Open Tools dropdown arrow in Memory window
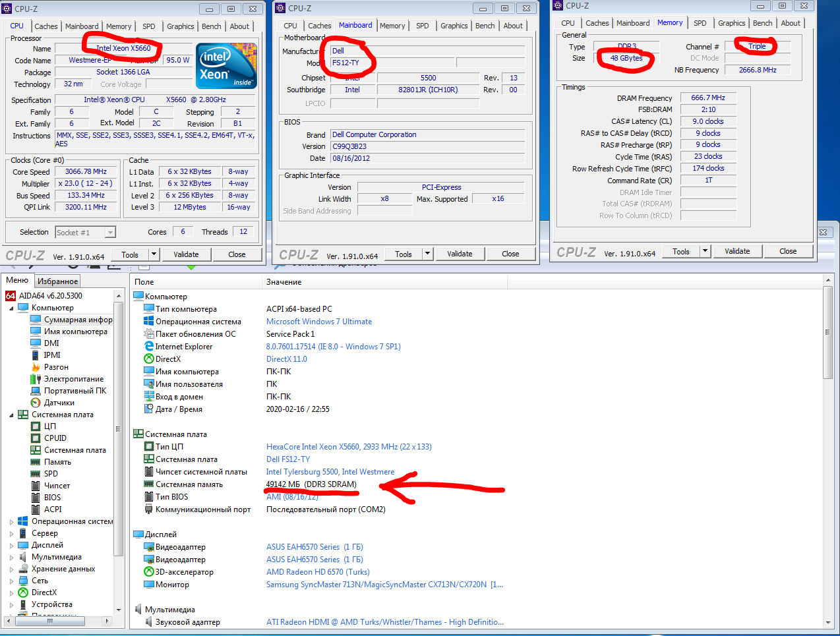 [x=705, y=251]
